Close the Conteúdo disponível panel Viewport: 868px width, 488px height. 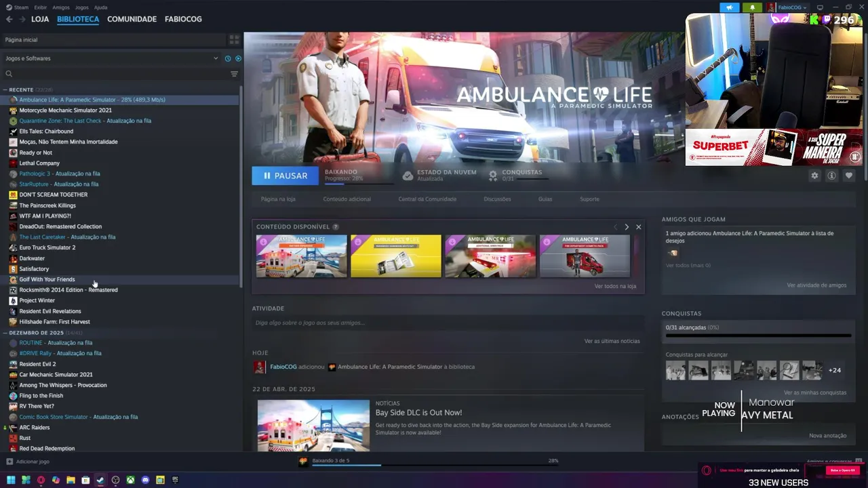[x=638, y=227]
